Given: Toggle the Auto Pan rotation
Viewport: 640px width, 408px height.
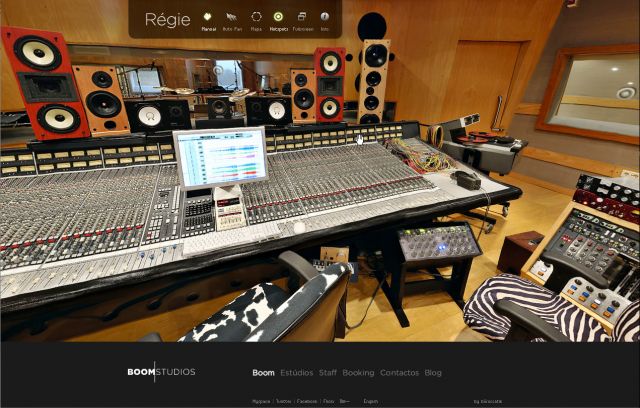Looking at the screenshot, I should [232, 17].
